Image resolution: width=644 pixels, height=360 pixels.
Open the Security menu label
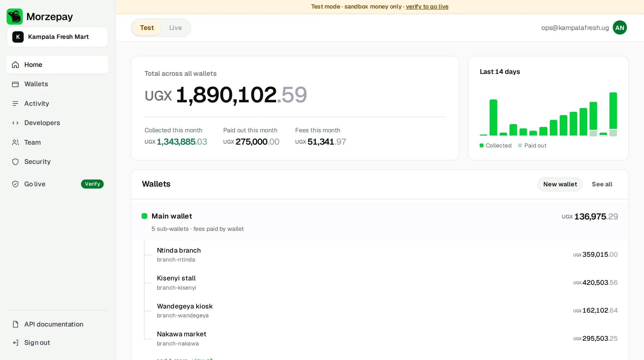(37, 162)
